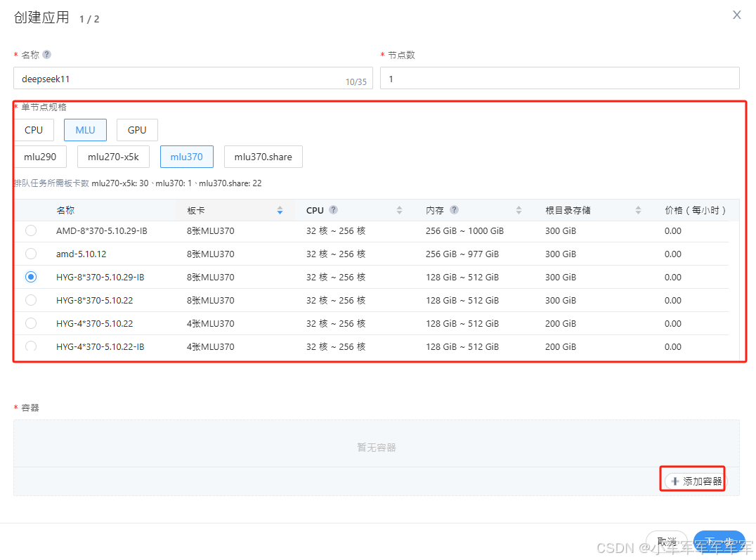The width and height of the screenshot is (756, 560).
Task: Click the 256 GiB ~ 977 GiB memory cell
Action: pos(462,254)
